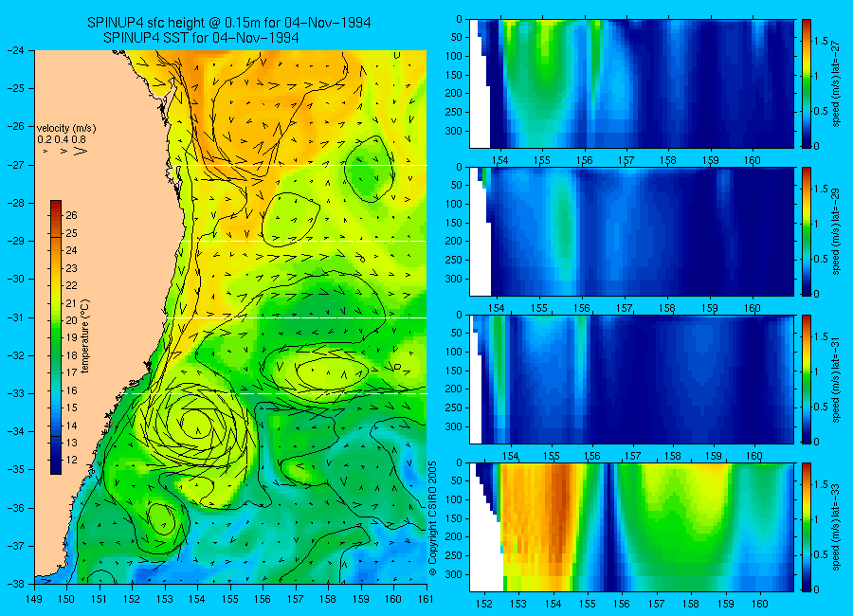Click the white section line at -33 on map
The height and width of the screenshot is (616, 853).
pyautogui.click(x=277, y=393)
